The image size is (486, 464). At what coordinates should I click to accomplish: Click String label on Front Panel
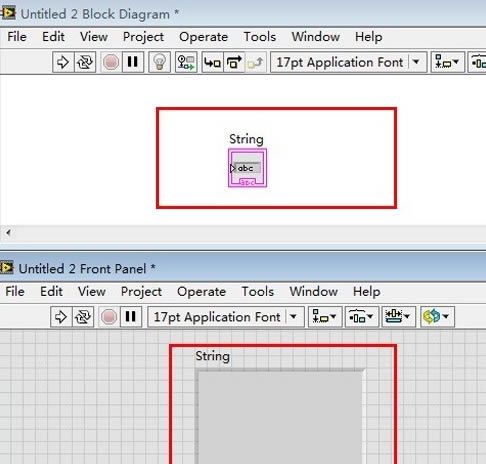pyautogui.click(x=212, y=356)
